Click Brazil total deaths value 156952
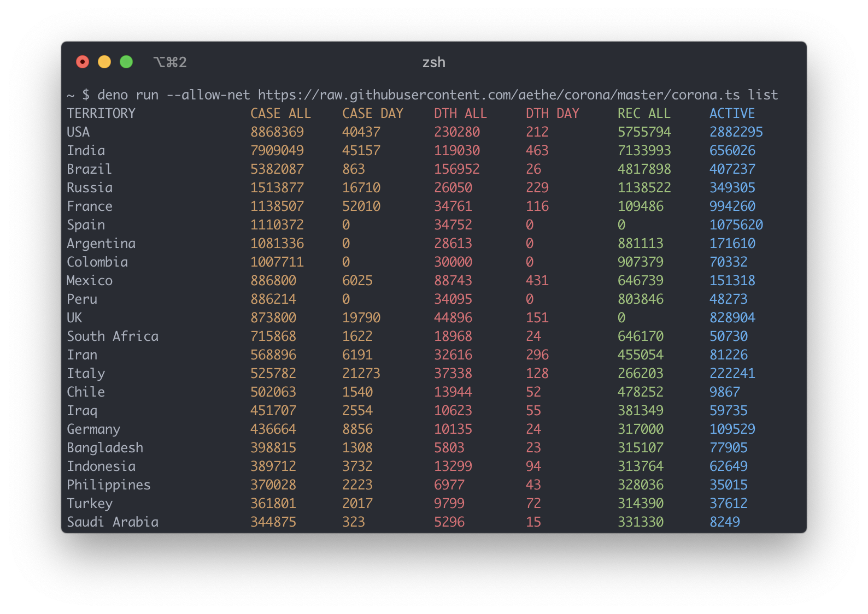The width and height of the screenshot is (868, 614). [x=457, y=169]
